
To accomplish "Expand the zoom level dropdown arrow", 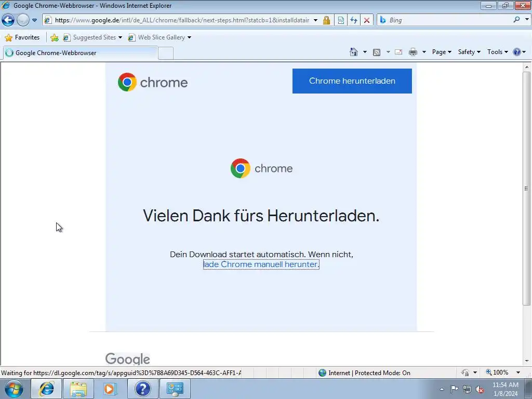I will pos(518,373).
